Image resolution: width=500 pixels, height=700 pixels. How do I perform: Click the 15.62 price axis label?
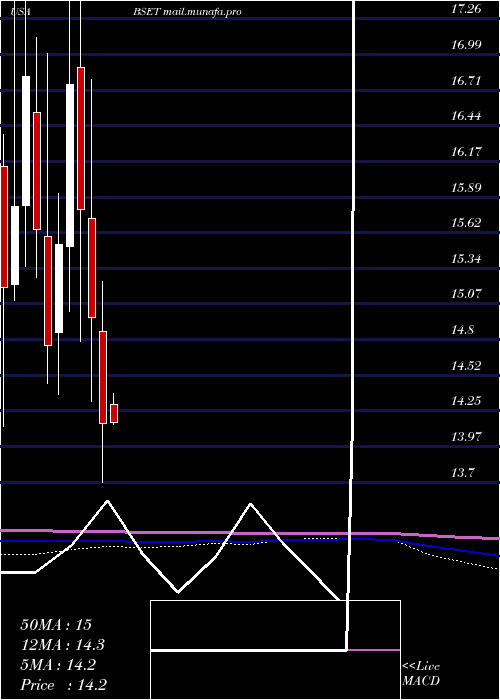tap(466, 223)
